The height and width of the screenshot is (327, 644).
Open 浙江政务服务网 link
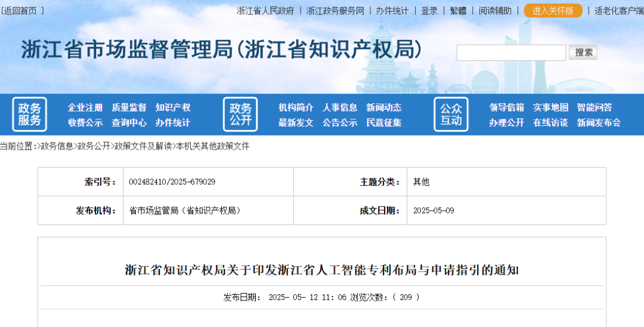[x=335, y=11]
